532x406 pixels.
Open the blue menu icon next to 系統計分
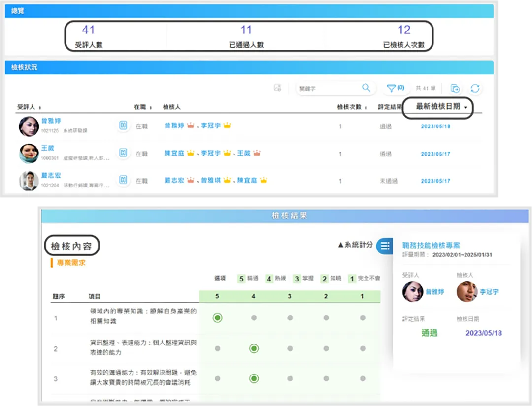pos(385,246)
